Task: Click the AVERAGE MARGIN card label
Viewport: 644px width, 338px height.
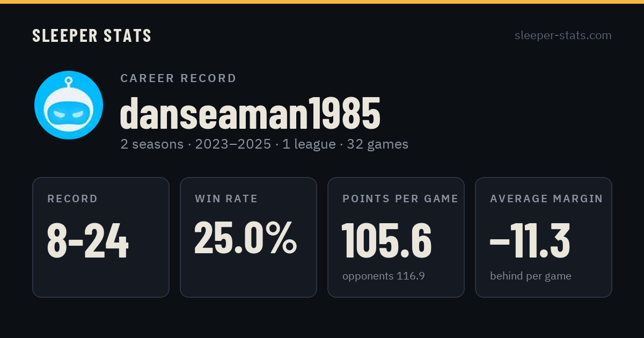Action: (x=546, y=199)
